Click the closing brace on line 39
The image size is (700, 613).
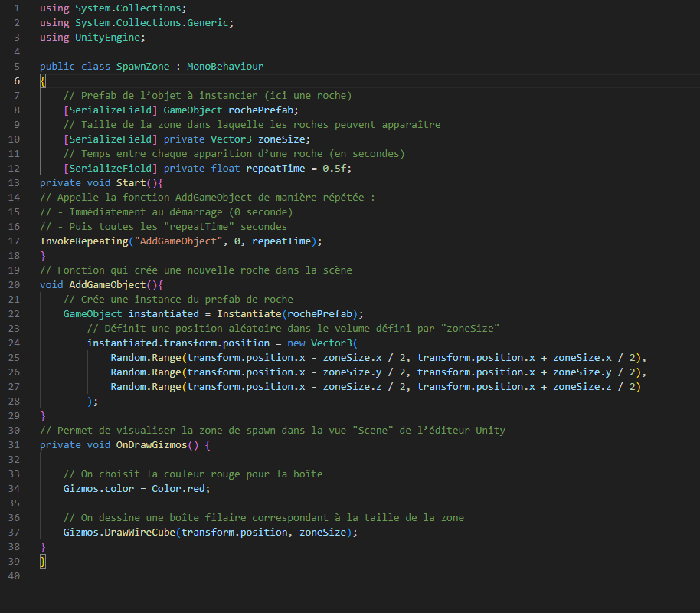[x=43, y=562]
